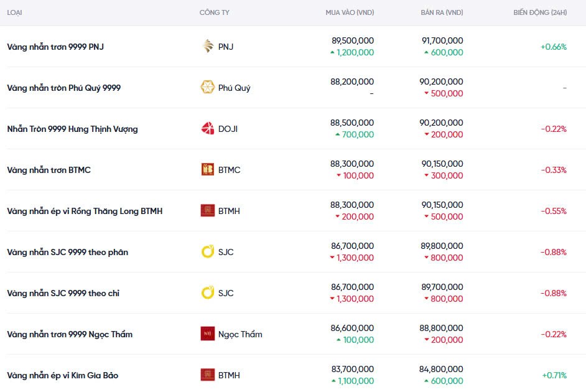Select the CÔNG TY column header
586x392 pixels.
[215, 12]
